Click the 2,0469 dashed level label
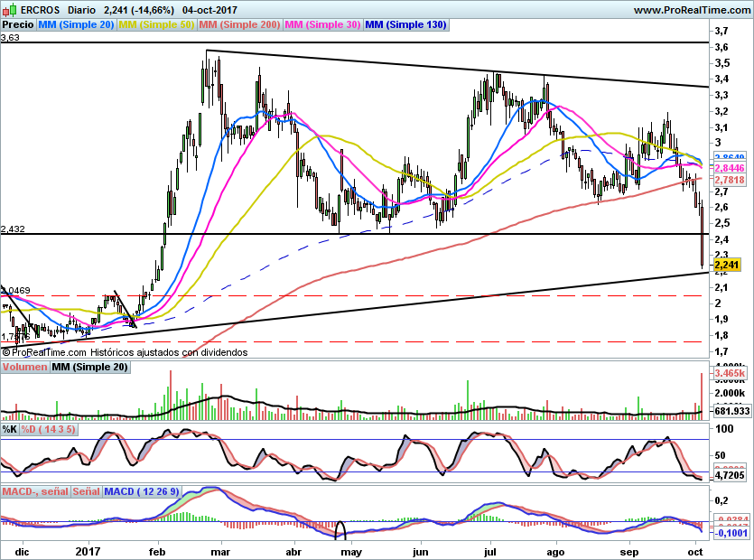The height and width of the screenshot is (560, 754). [x=15, y=290]
